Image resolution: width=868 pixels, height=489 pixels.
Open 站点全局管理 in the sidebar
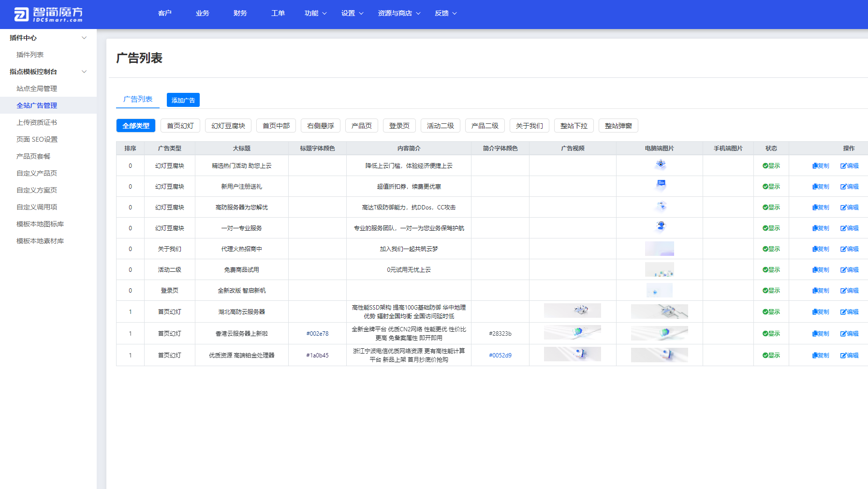click(x=37, y=89)
